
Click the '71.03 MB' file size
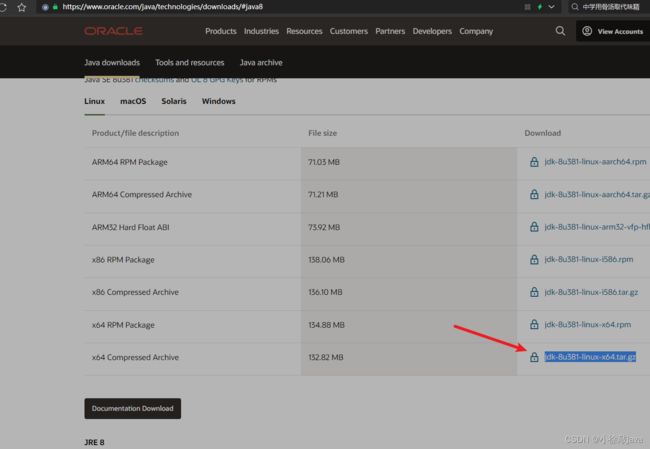(x=324, y=162)
